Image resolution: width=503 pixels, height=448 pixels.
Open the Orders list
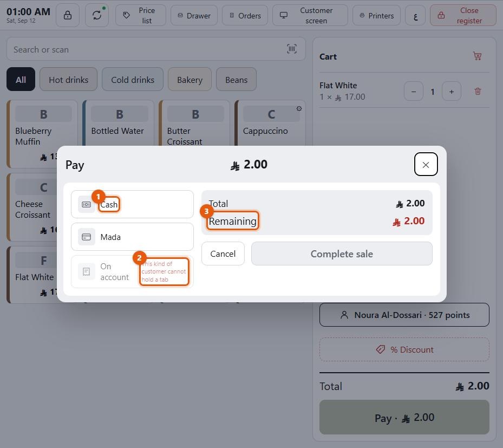[x=245, y=15]
